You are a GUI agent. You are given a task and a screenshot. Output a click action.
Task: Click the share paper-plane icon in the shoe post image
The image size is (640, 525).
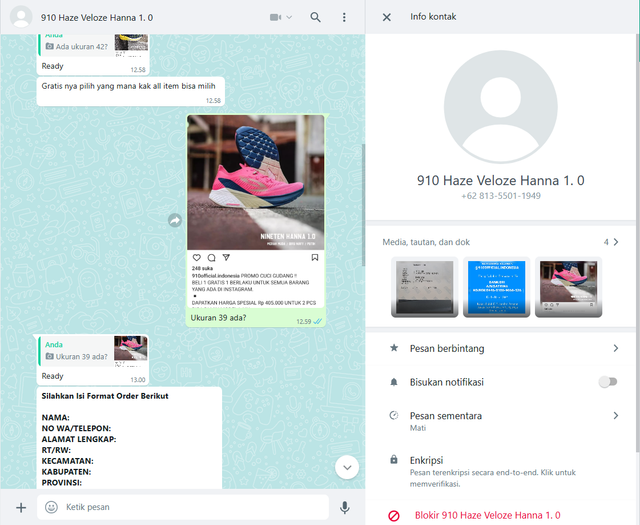(x=226, y=257)
